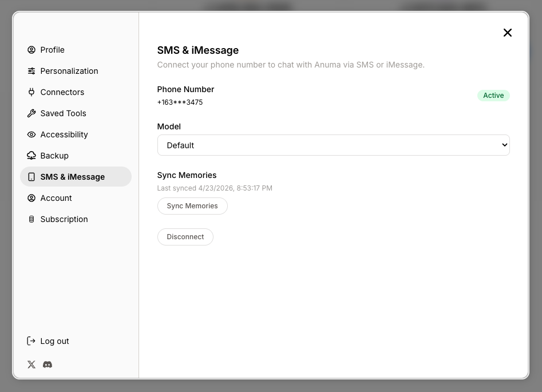
Task: Click the Profile icon in the sidebar
Action: [x=31, y=50]
